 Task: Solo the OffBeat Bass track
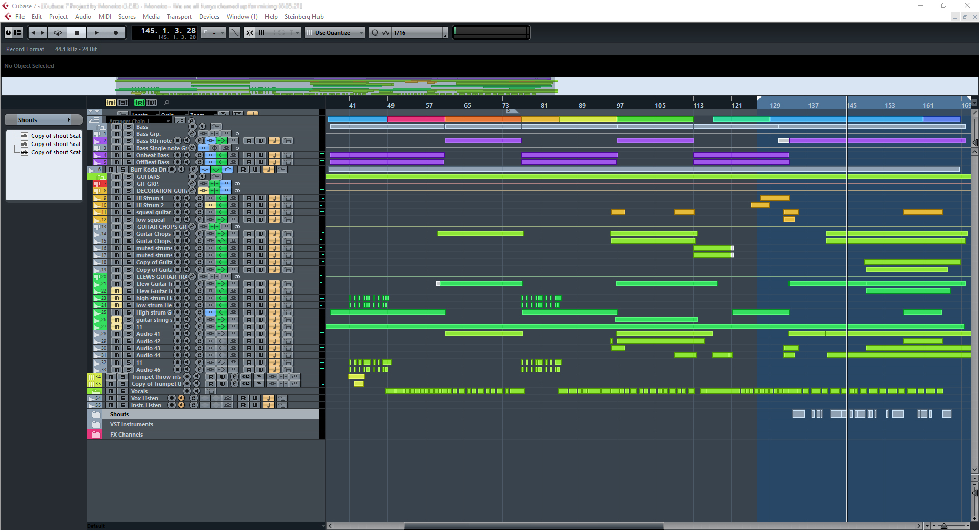(x=129, y=162)
